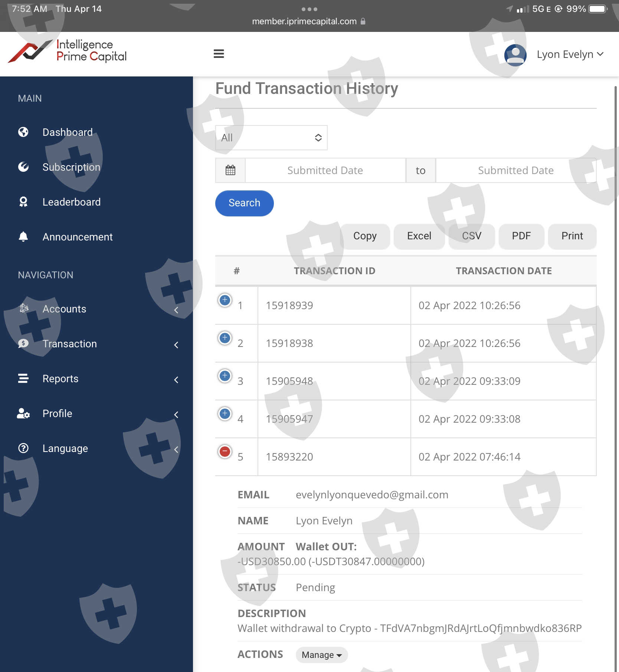The image size is (619, 672).
Task: Open the Manage actions dropdown
Action: coord(322,655)
